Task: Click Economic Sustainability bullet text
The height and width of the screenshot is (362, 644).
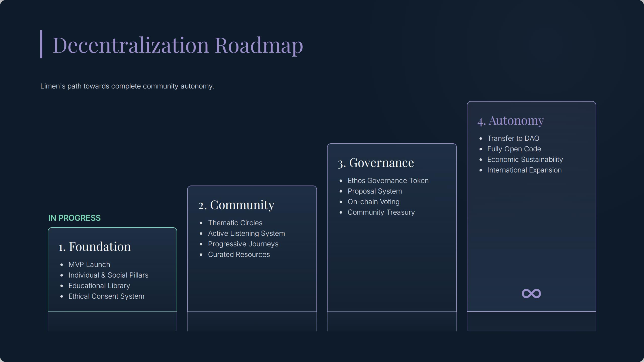Action: (x=525, y=159)
